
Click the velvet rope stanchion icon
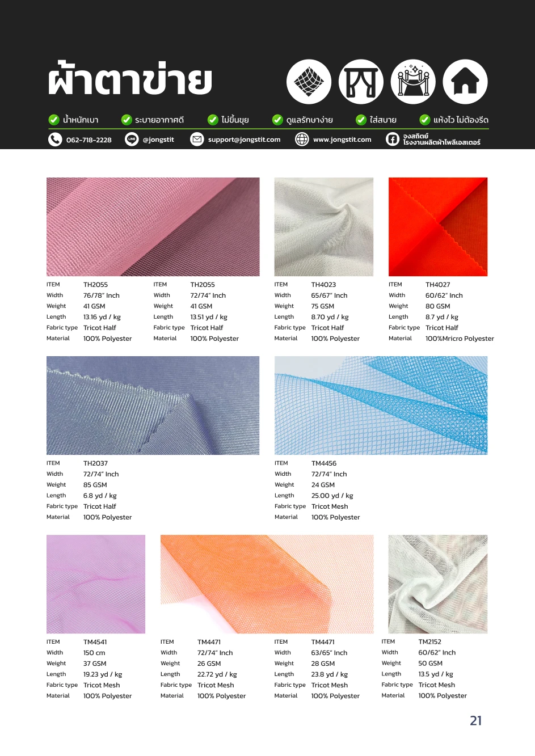pos(414,82)
